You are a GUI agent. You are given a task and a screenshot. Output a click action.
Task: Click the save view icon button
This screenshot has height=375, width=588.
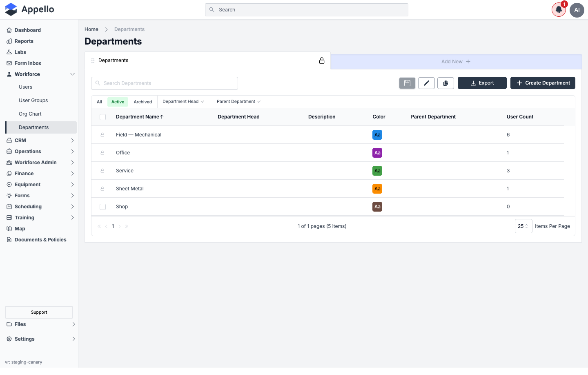407,83
